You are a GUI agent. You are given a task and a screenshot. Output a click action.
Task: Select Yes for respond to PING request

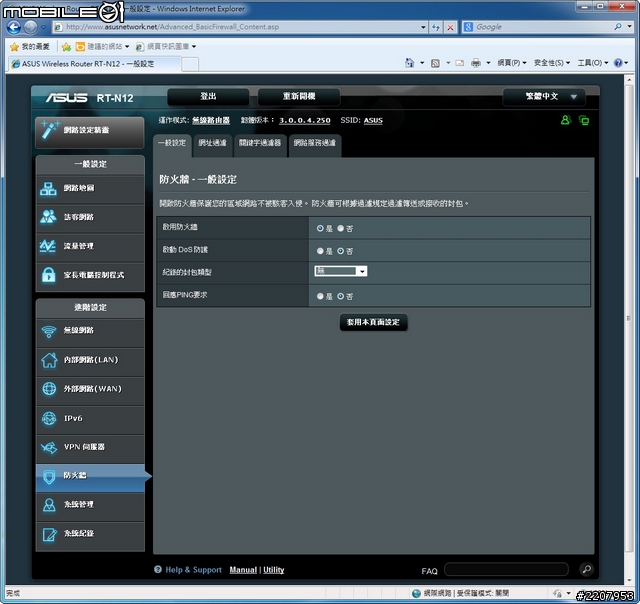(x=320, y=296)
